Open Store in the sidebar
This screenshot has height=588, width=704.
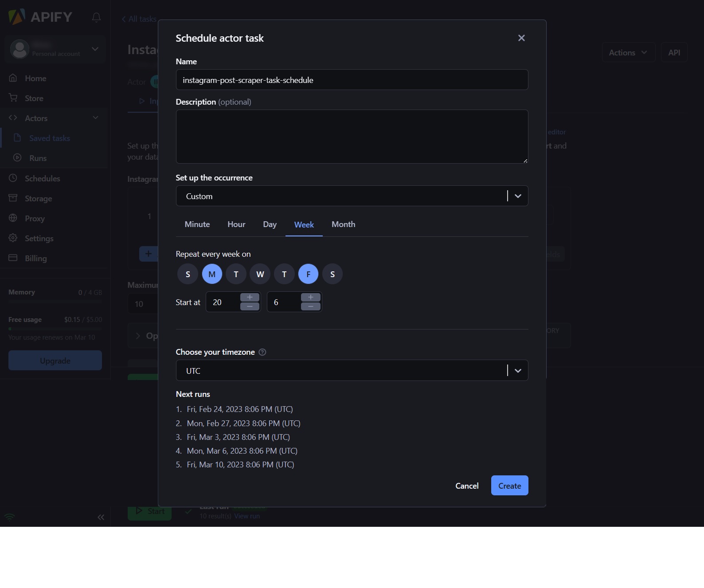tap(34, 98)
